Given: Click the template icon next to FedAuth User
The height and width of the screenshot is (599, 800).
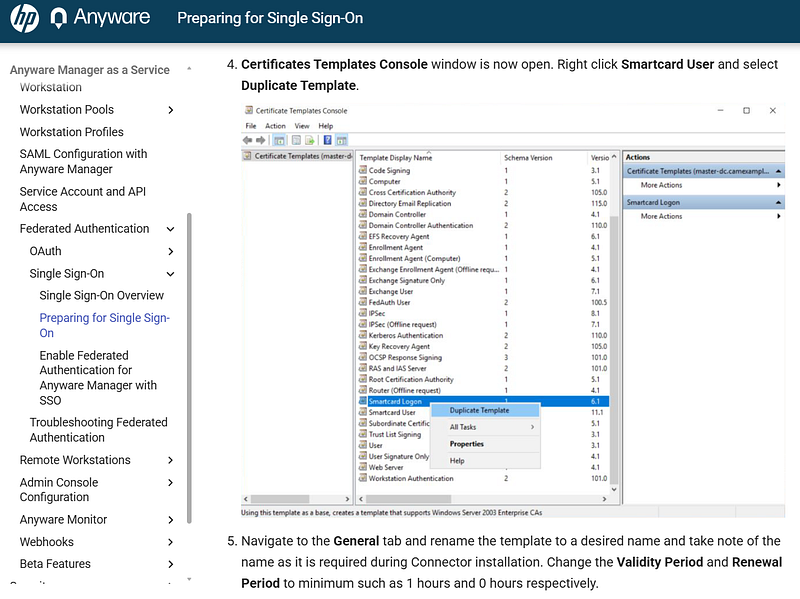Looking at the screenshot, I should tap(363, 302).
